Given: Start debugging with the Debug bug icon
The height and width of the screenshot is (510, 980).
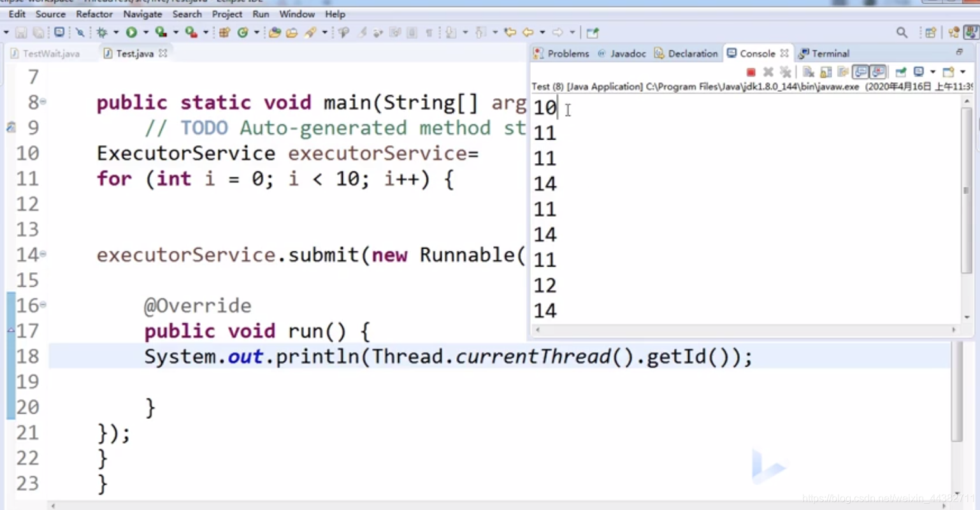Looking at the screenshot, I should click(x=102, y=33).
